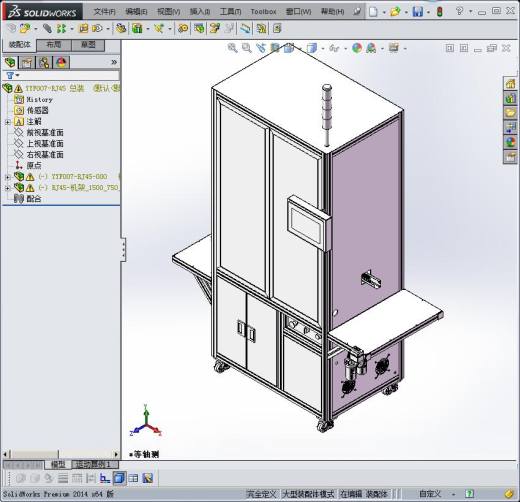520x502 pixels.
Task: Open the 工具(T) Tools menu
Action: click(x=230, y=12)
